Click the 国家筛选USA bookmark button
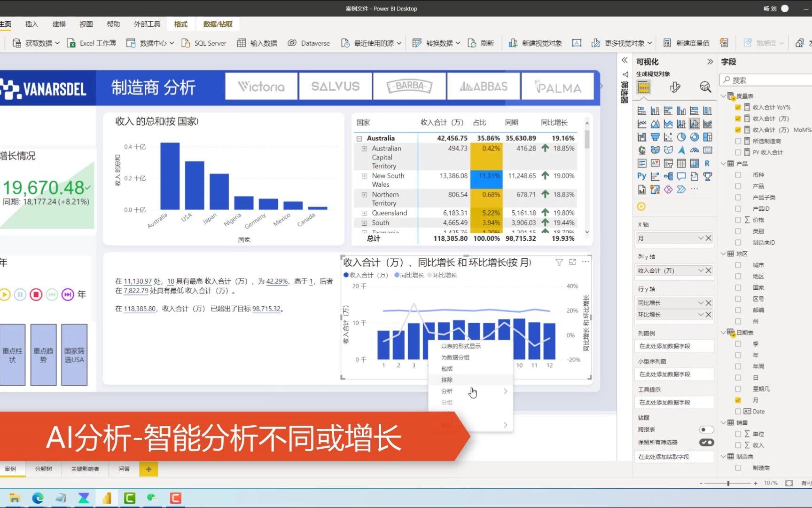 coord(74,355)
